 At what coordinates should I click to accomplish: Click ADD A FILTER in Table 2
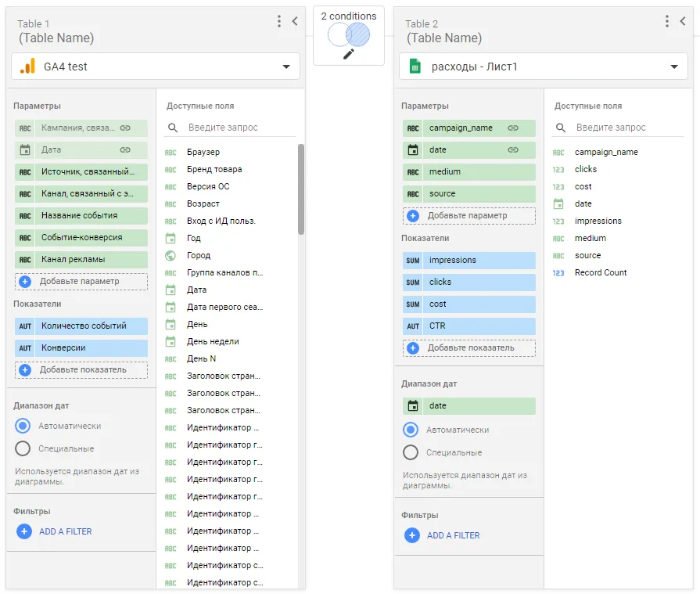point(443,535)
